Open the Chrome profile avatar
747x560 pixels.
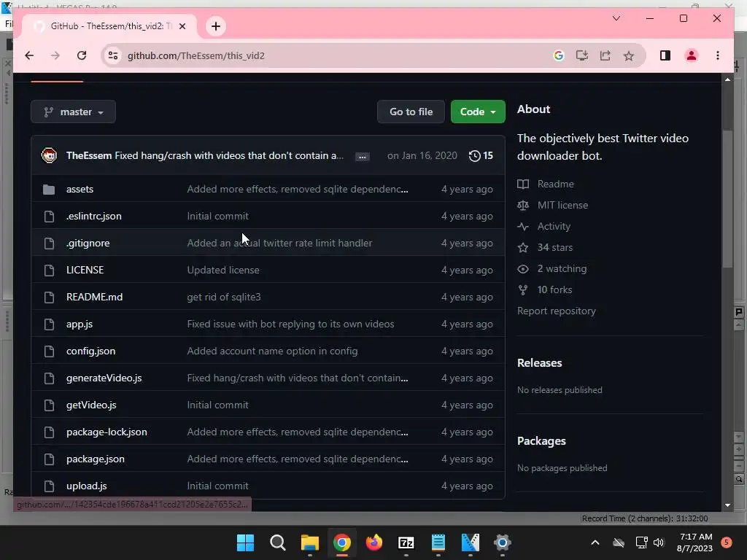click(692, 55)
